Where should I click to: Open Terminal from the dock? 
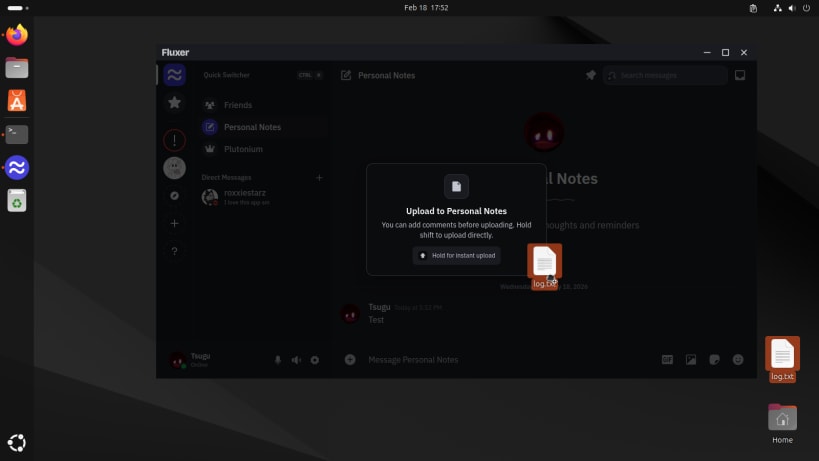point(17,134)
